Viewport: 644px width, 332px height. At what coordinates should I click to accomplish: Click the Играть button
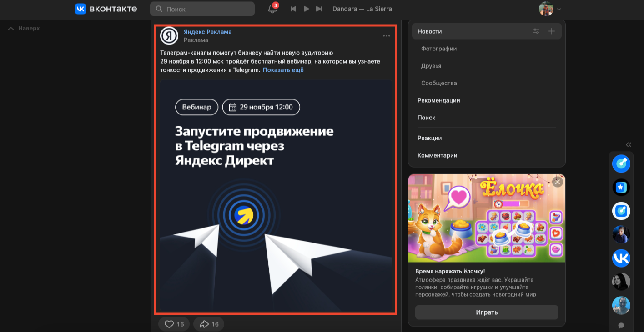(x=487, y=312)
